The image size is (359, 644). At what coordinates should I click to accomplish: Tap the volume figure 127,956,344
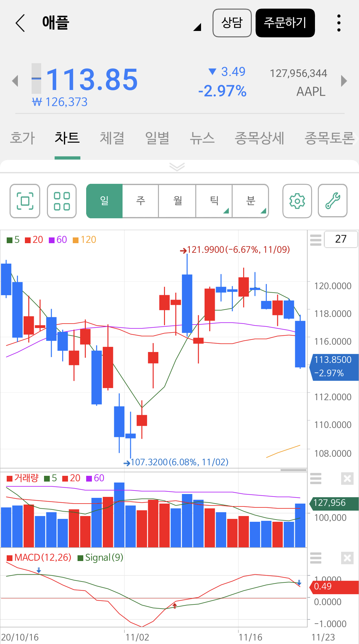298,74
